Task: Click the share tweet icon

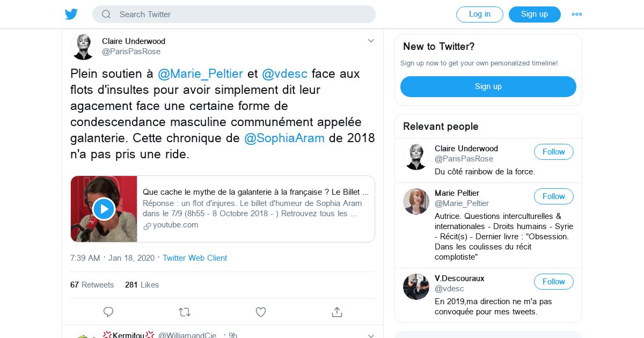Action: pyautogui.click(x=337, y=312)
